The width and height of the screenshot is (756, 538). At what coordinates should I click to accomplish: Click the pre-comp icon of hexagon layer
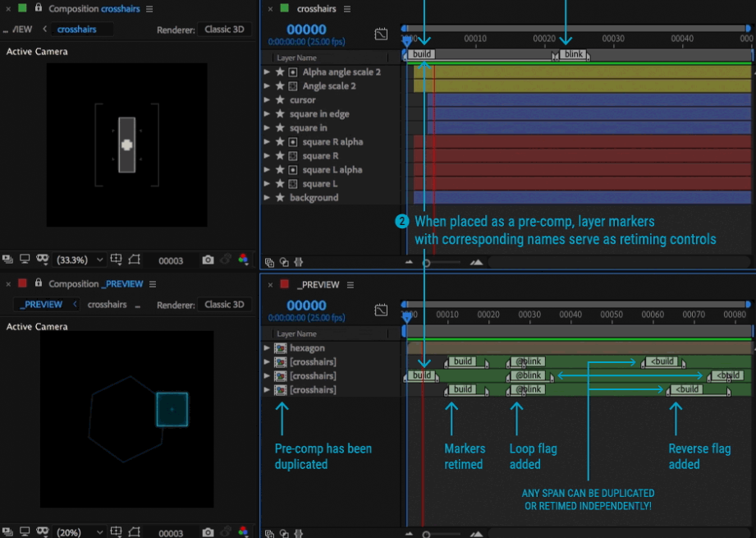[x=280, y=348]
